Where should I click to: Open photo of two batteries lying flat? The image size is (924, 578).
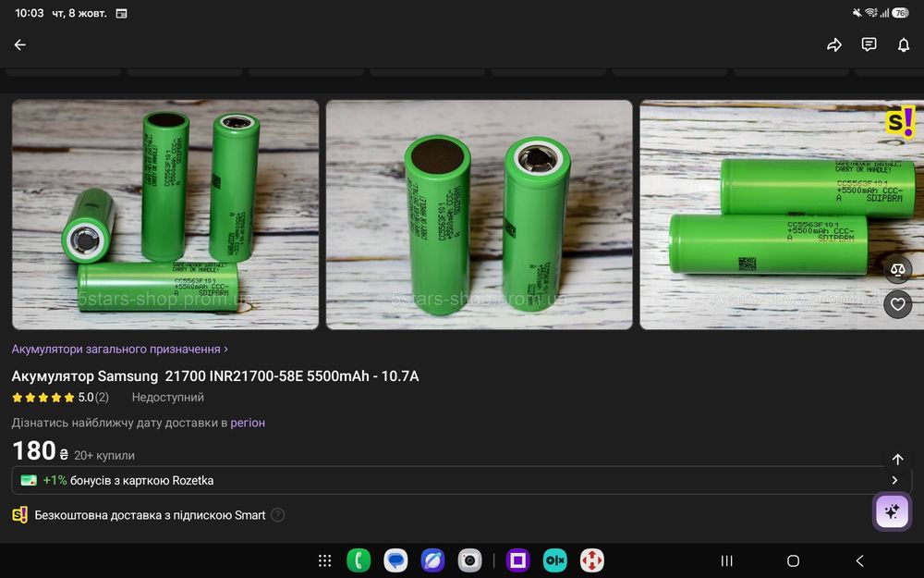tap(782, 215)
